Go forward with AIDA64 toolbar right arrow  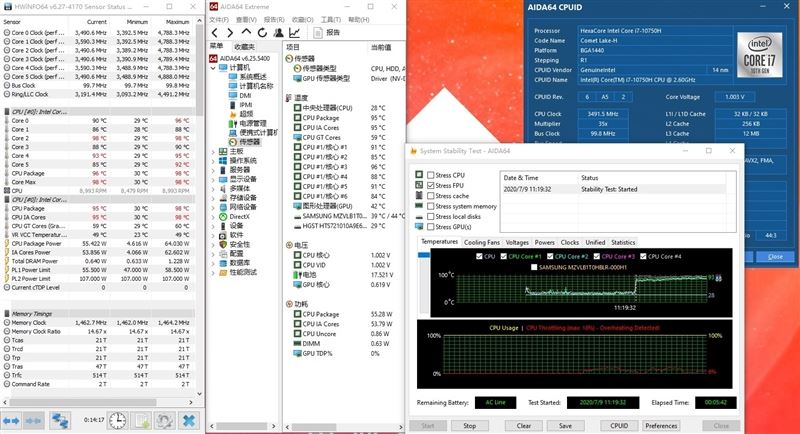coord(230,33)
